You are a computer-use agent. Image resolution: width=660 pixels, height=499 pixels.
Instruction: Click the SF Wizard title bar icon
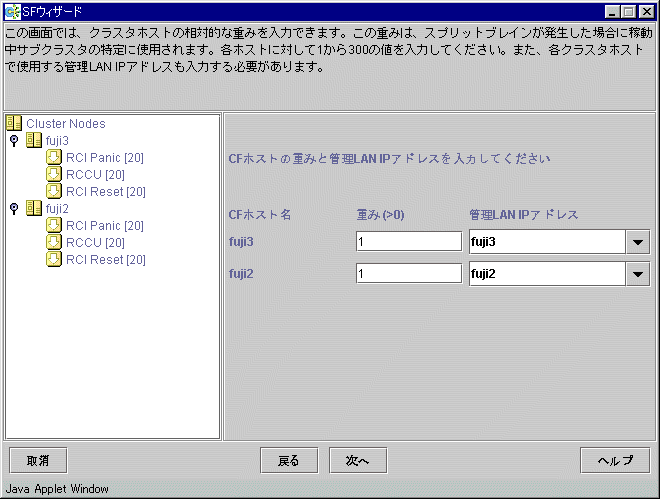point(12,12)
